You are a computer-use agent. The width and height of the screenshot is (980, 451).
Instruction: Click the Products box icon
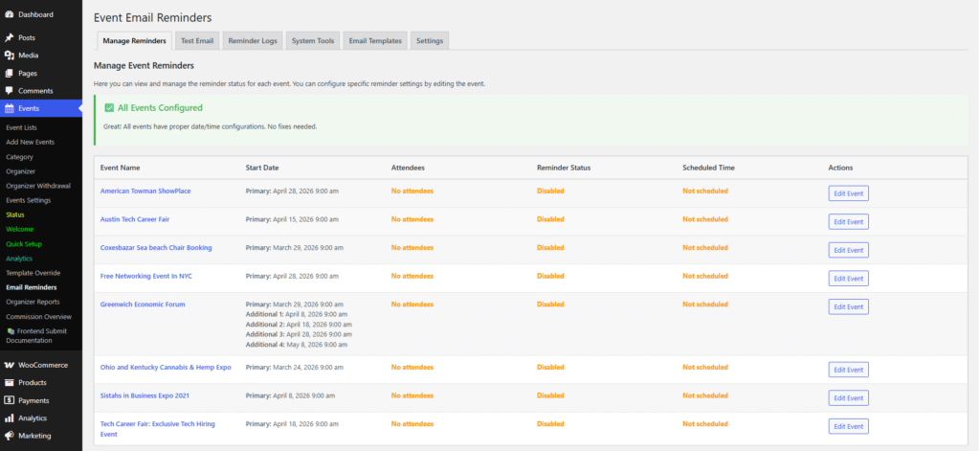pyautogui.click(x=9, y=383)
